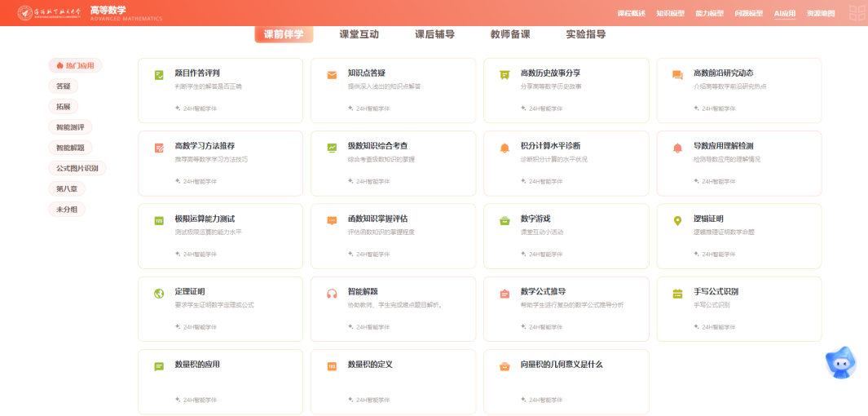This screenshot has height=416, width=868.
Task: Click the 导数应用理解检测 bell icon
Action: point(677,148)
